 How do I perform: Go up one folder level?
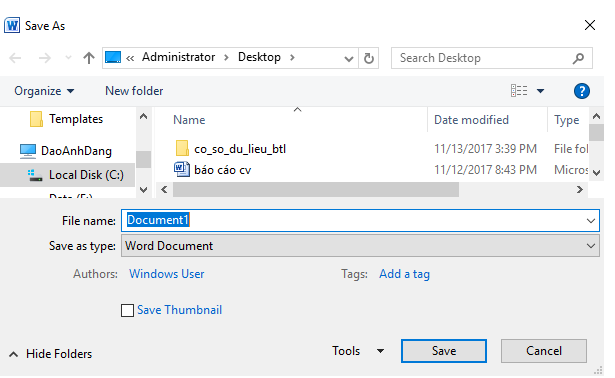tap(89, 58)
